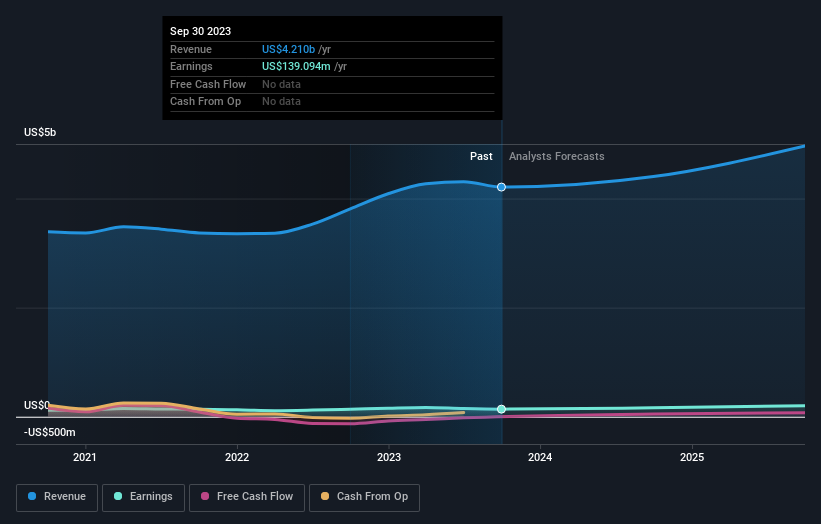Viewport: 821px width, 524px height.
Task: Click the blue Revenue legend dot
Action: [x=32, y=496]
